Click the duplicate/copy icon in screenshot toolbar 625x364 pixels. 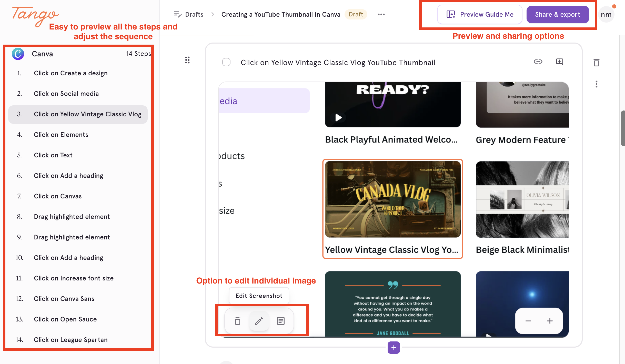280,321
